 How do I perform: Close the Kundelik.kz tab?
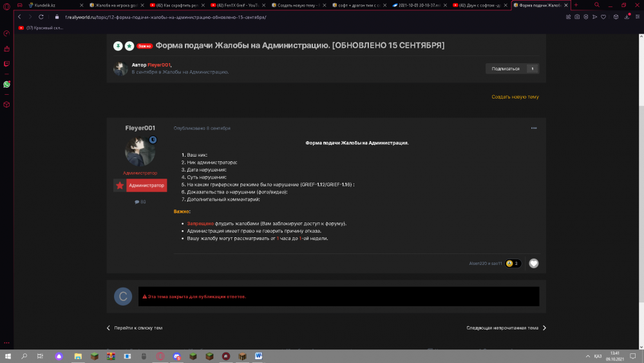(81, 5)
